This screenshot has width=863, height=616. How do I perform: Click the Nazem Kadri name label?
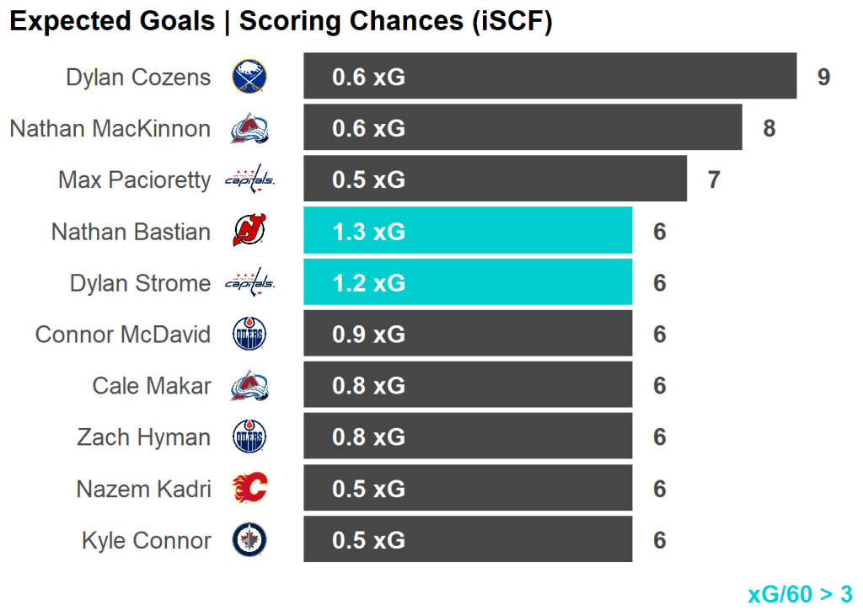[143, 489]
